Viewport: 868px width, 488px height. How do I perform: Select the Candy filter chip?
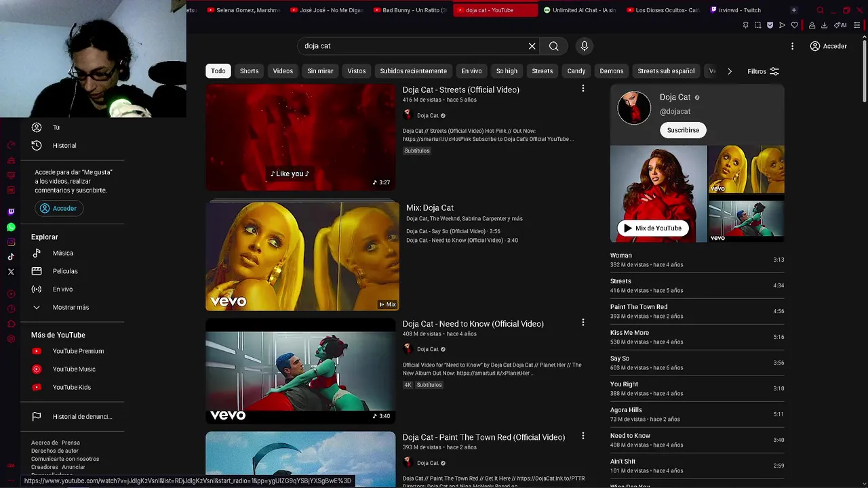tap(576, 71)
